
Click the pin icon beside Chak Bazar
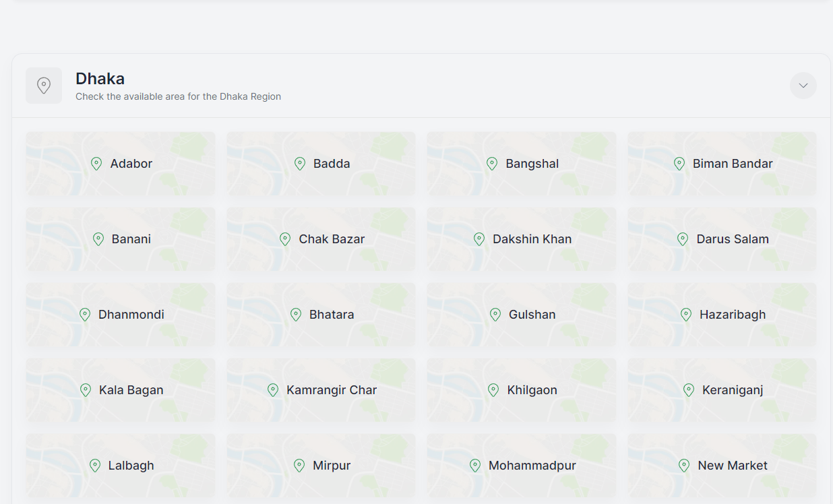point(285,239)
